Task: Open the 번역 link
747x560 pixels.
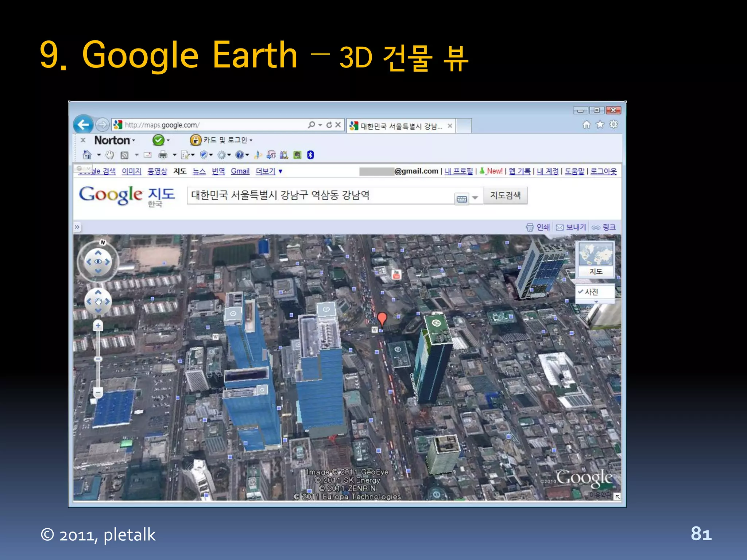Action: (x=218, y=171)
